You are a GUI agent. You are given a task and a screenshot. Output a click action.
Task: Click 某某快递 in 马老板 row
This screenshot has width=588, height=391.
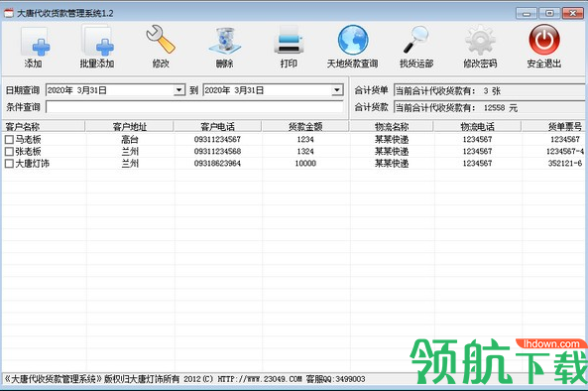point(392,140)
